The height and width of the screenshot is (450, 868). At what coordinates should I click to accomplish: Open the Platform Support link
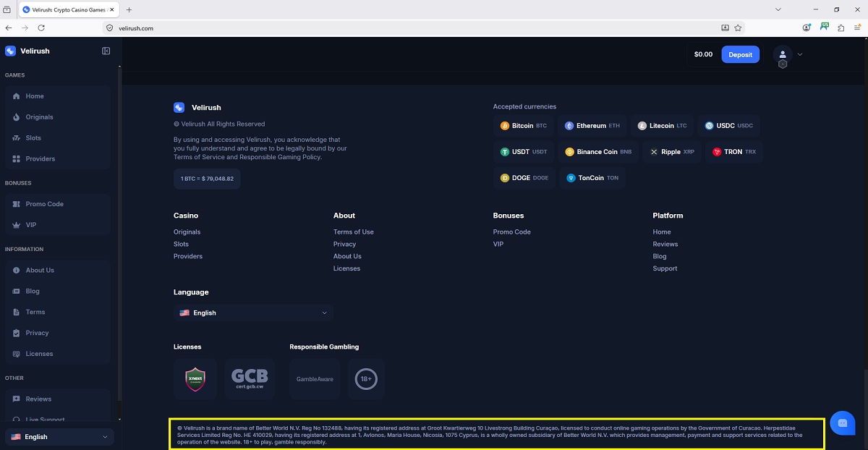point(665,269)
